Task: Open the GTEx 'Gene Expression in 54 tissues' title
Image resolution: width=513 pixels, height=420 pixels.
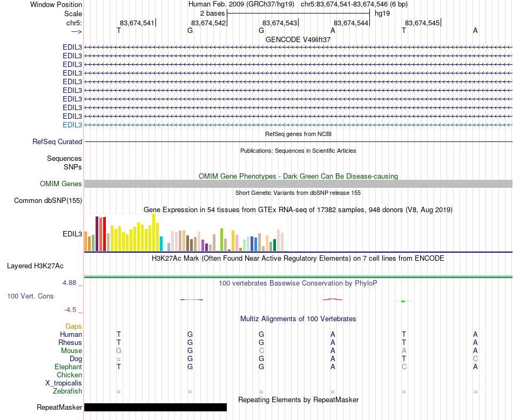Action: point(298,209)
